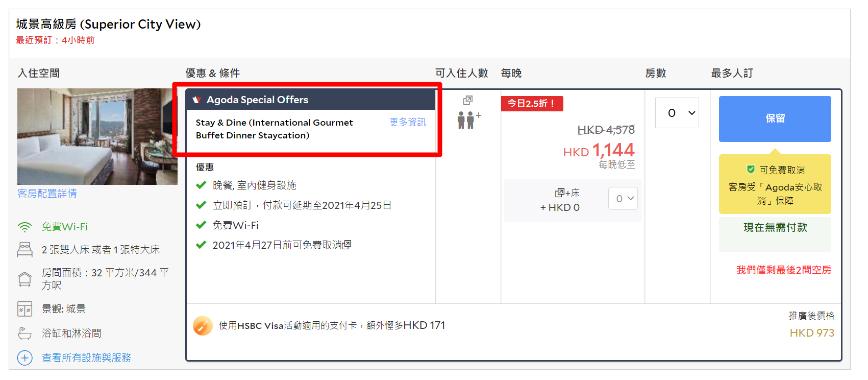The height and width of the screenshot is (380, 868).
Task: Click the bed type icon
Action: pos(24,249)
